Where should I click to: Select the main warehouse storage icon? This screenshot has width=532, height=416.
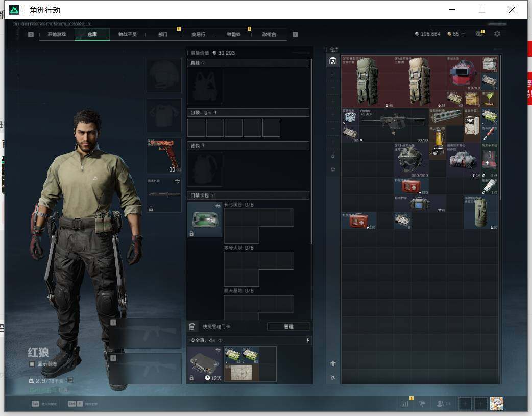(333, 61)
